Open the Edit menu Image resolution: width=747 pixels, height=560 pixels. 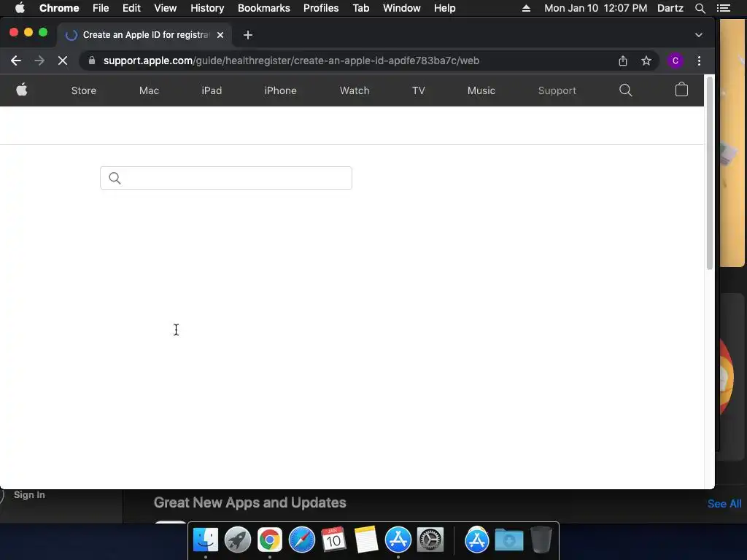click(131, 8)
